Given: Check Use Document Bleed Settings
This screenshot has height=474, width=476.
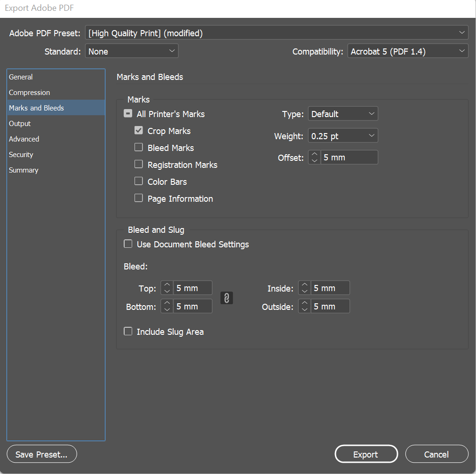Looking at the screenshot, I should pyautogui.click(x=128, y=244).
